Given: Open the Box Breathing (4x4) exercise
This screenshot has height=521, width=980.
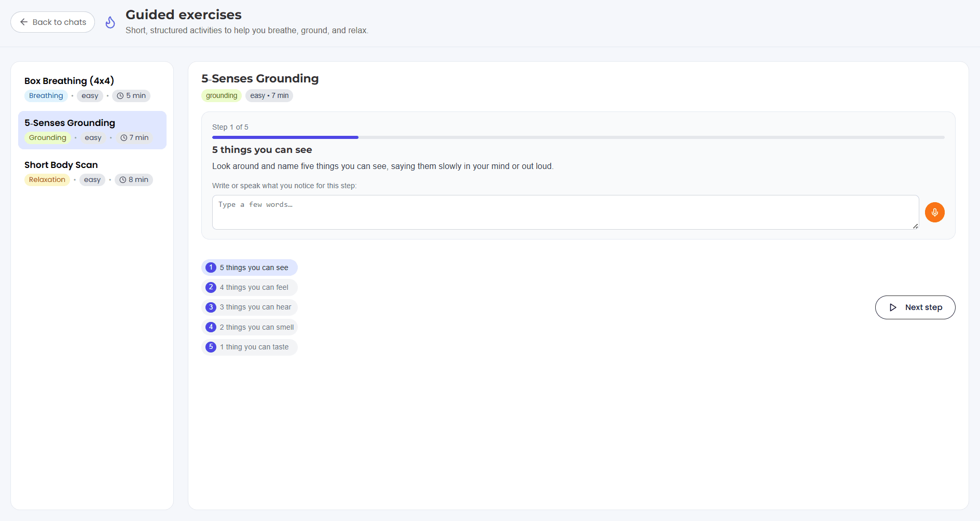Looking at the screenshot, I should 69,81.
